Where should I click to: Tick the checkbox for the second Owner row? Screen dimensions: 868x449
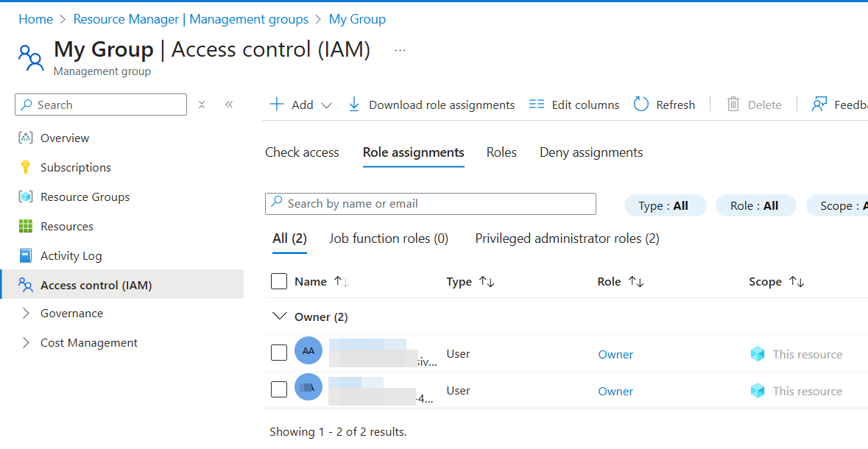(x=279, y=389)
